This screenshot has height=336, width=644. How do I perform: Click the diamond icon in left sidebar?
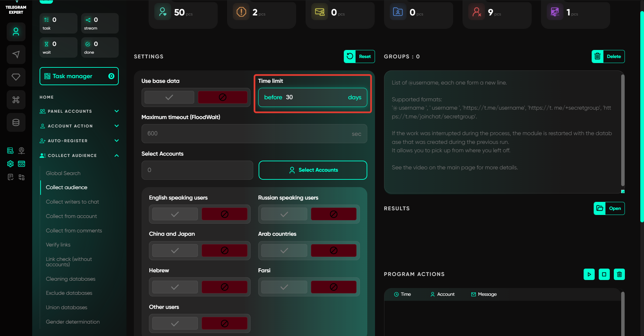16,77
